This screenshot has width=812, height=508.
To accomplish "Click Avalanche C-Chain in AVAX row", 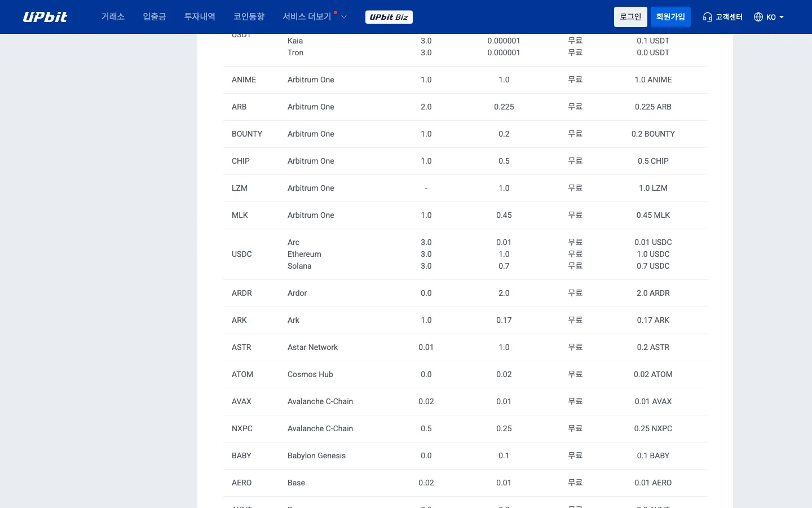I will pyautogui.click(x=320, y=401).
